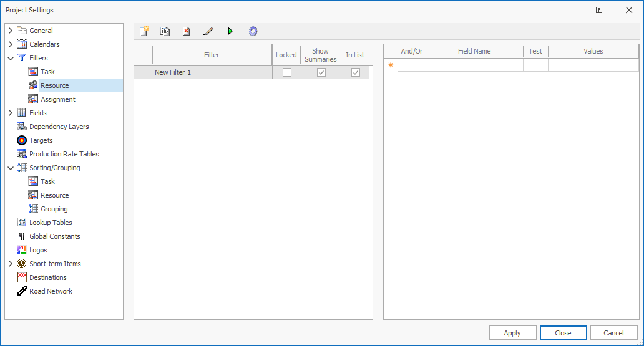Screen dimensions: 644x346
Task: Toggle In List checkbox for New Filter 1
Action: [x=355, y=72]
